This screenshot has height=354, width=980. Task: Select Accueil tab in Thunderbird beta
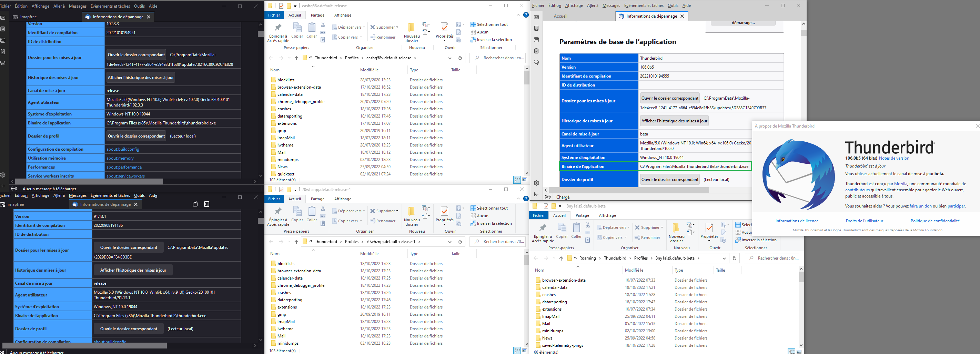[x=560, y=16]
